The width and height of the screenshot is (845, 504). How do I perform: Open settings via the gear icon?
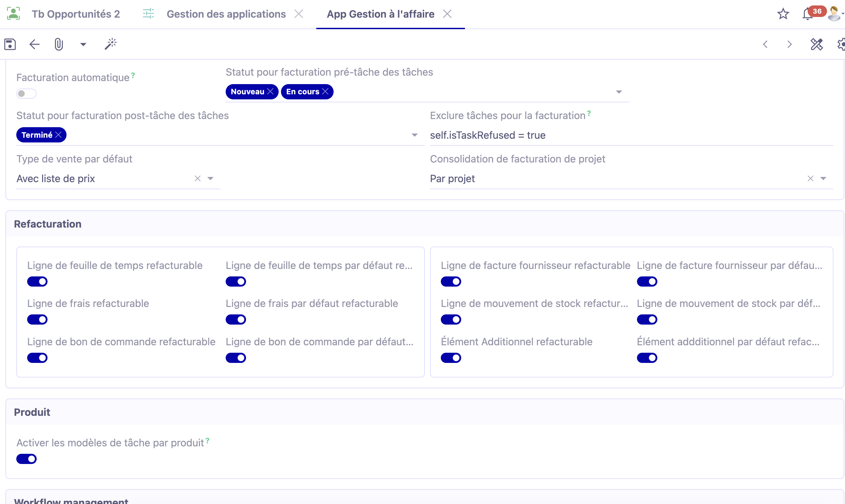click(842, 44)
